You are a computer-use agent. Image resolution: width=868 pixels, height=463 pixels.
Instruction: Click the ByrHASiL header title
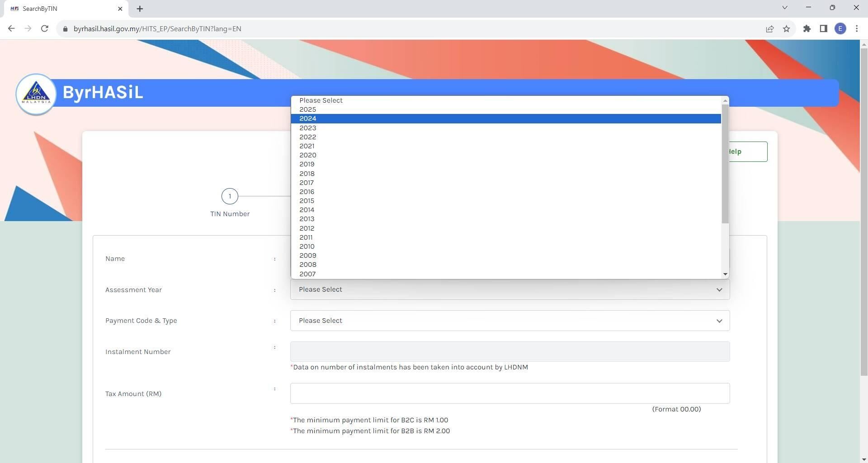(x=103, y=92)
